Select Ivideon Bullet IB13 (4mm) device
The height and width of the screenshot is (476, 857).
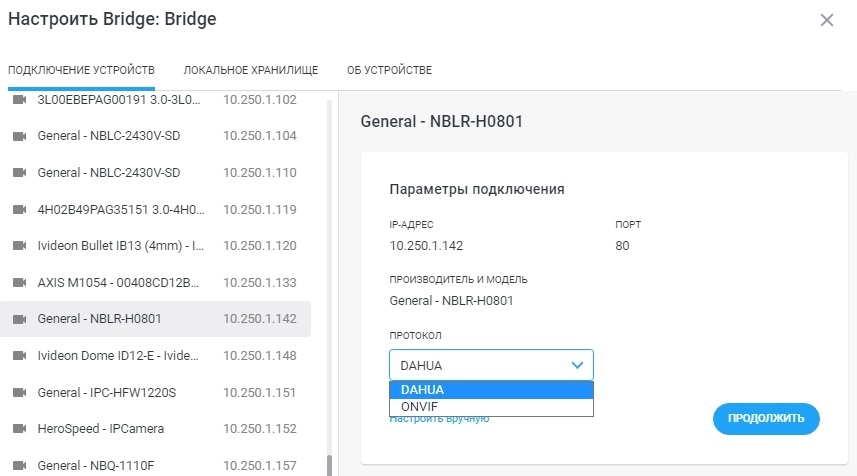pos(120,246)
